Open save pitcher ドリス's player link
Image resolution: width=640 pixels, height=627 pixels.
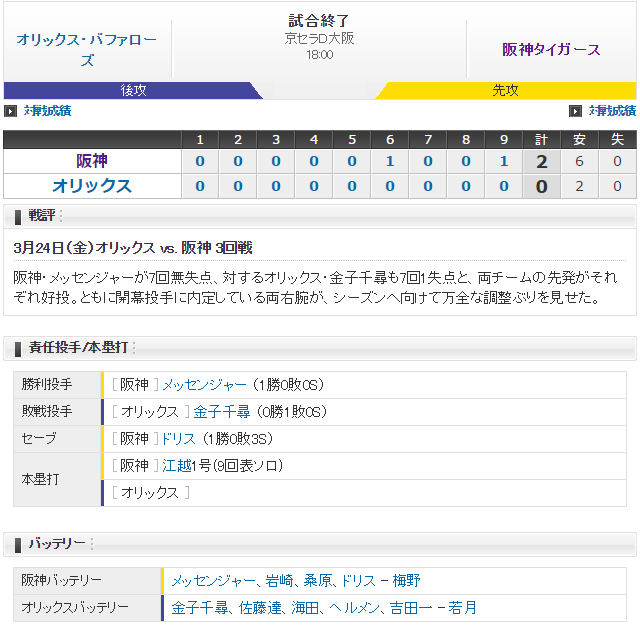[179, 439]
